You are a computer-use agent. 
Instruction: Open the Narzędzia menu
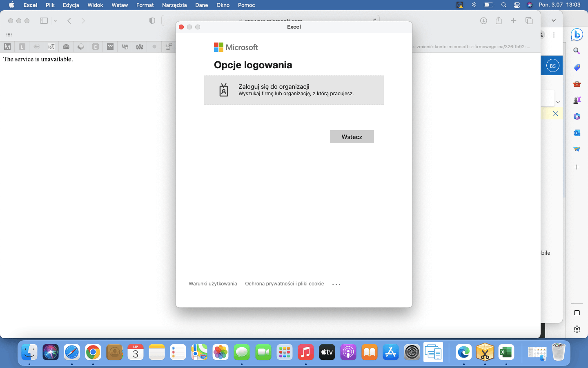click(174, 5)
